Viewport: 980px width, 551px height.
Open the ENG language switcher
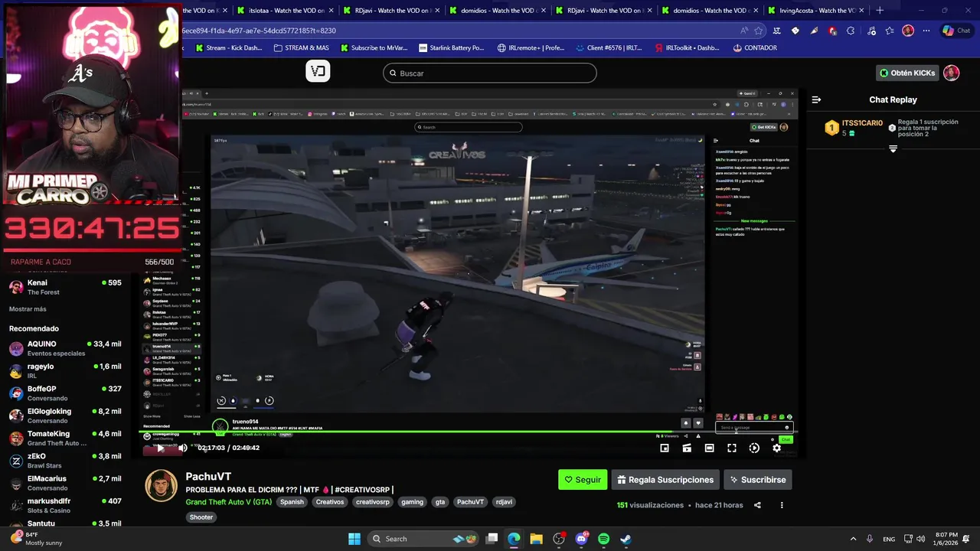[889, 539]
